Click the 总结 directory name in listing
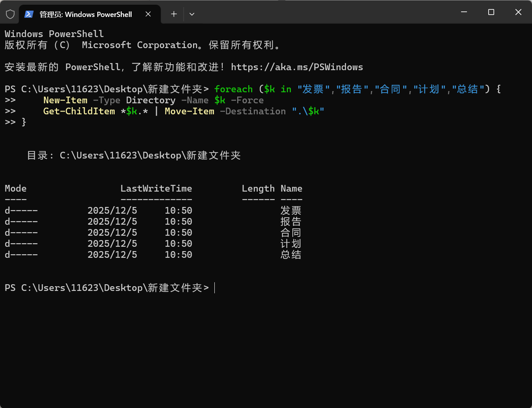This screenshot has height=408, width=532. (291, 255)
